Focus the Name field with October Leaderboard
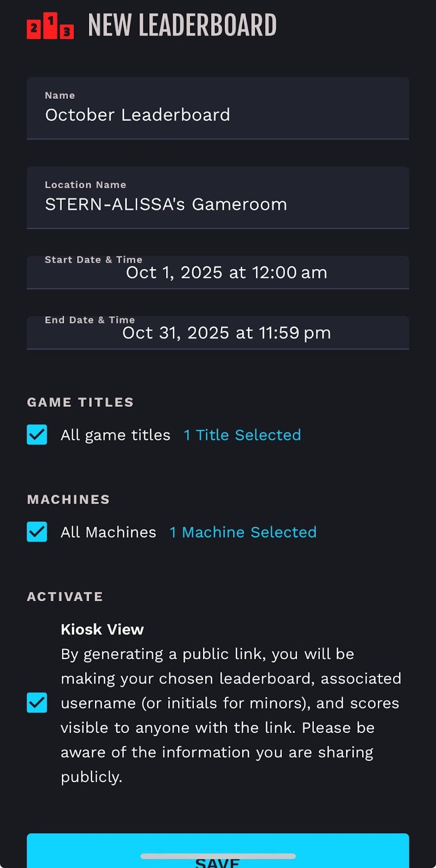This screenshot has height=868, width=436. tap(217, 108)
